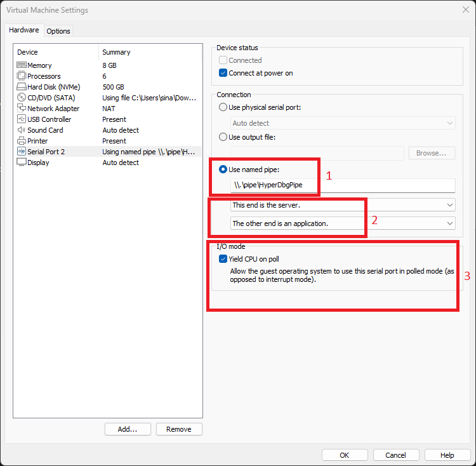This screenshot has height=466, width=476.
Task: Open The other end is an application dropdown
Action: point(343,223)
